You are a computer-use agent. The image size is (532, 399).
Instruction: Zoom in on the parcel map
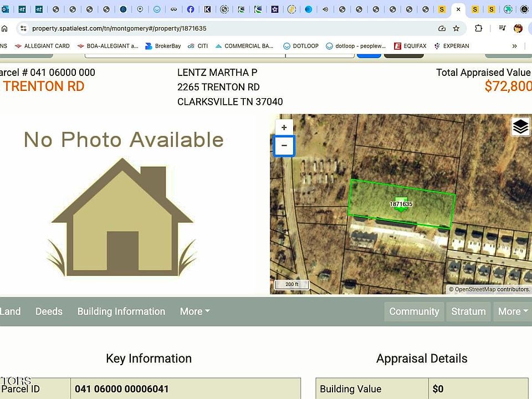(284, 127)
